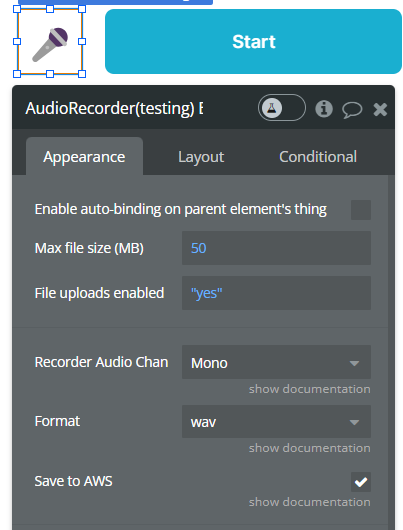Open the Format wav dropdown
This screenshot has width=403, height=530.
point(276,421)
